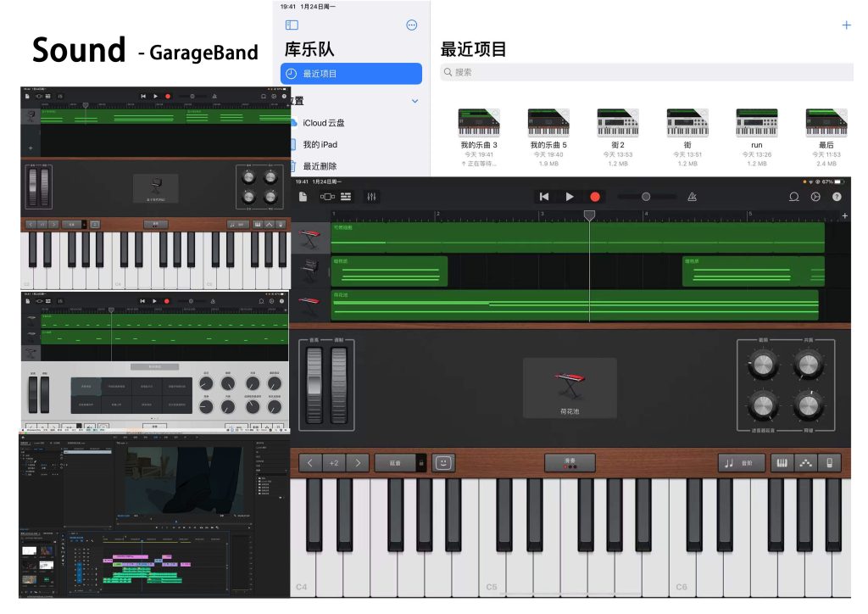Open the 我的乐曲 5 project

548,137
